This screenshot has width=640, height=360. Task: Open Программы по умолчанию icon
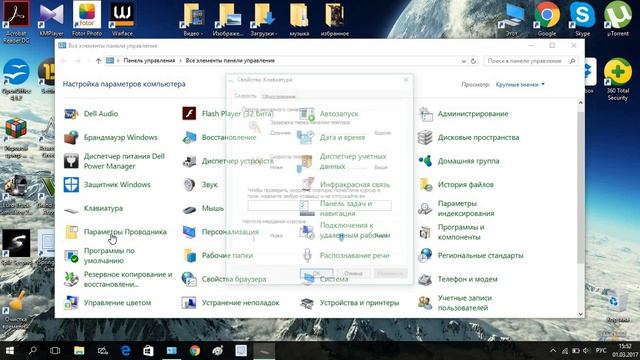click(x=71, y=256)
